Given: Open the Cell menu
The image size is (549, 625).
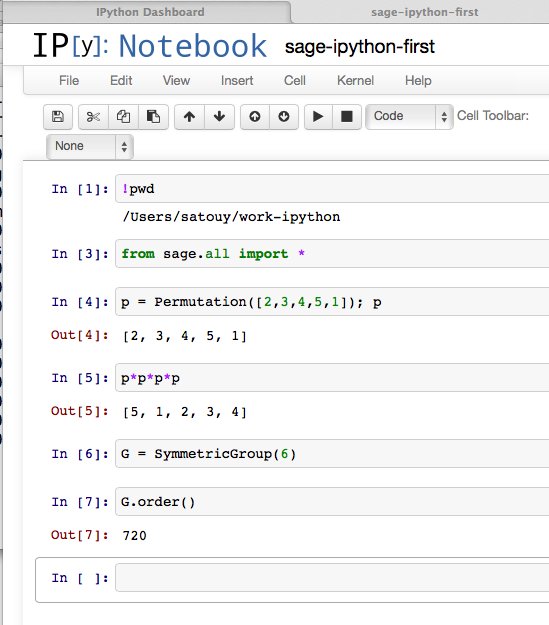Looking at the screenshot, I should [295, 81].
